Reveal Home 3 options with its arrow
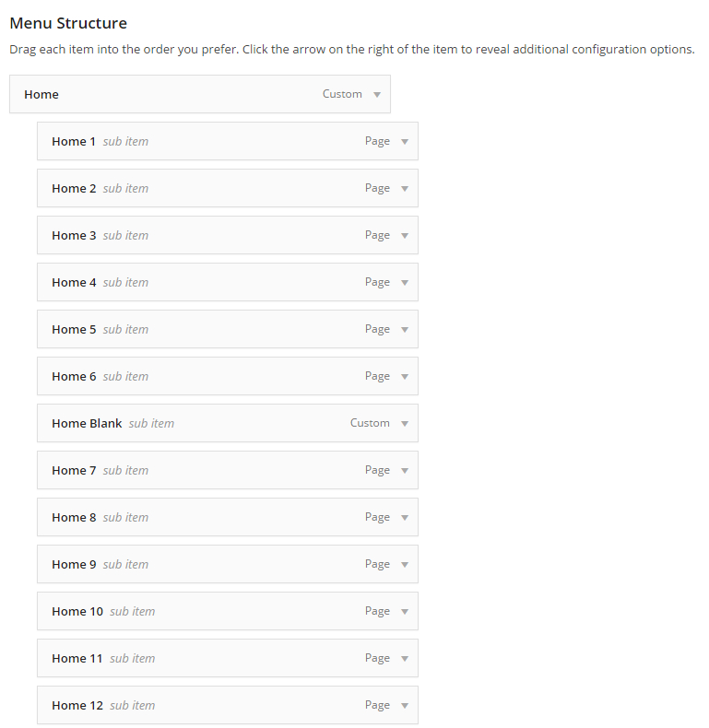The image size is (709, 728). (x=405, y=235)
